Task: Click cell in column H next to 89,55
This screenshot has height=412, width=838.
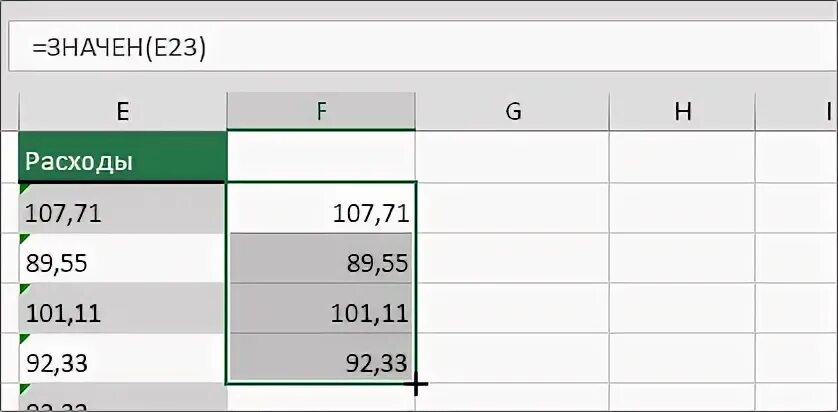Action: click(682, 258)
